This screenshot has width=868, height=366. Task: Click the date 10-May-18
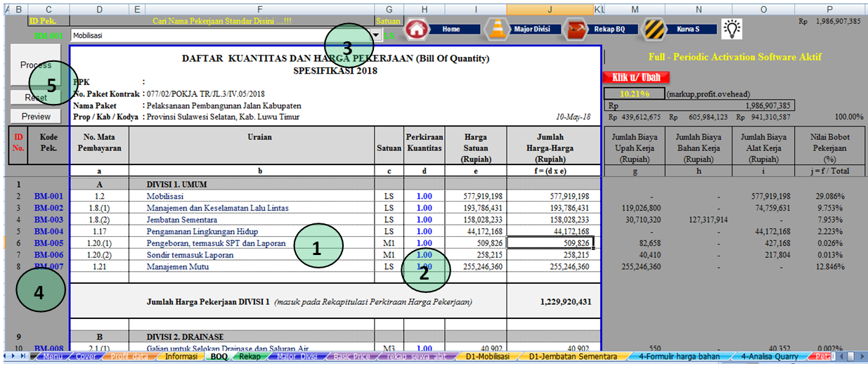click(x=573, y=117)
